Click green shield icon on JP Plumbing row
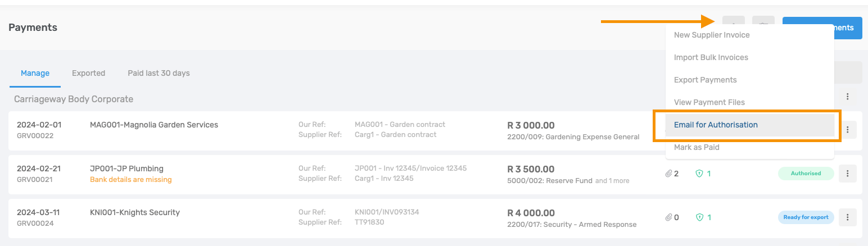This screenshot has width=868, height=246. pyautogui.click(x=699, y=174)
